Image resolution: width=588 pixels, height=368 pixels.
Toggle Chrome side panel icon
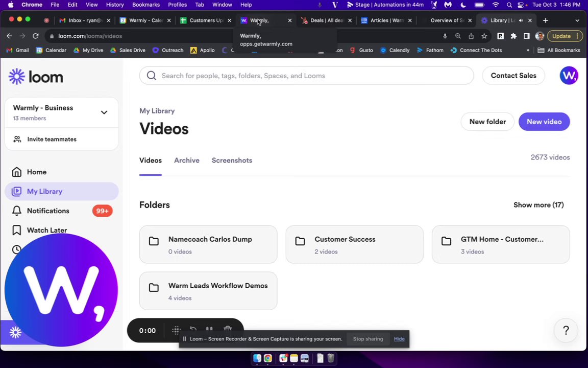coord(527,36)
